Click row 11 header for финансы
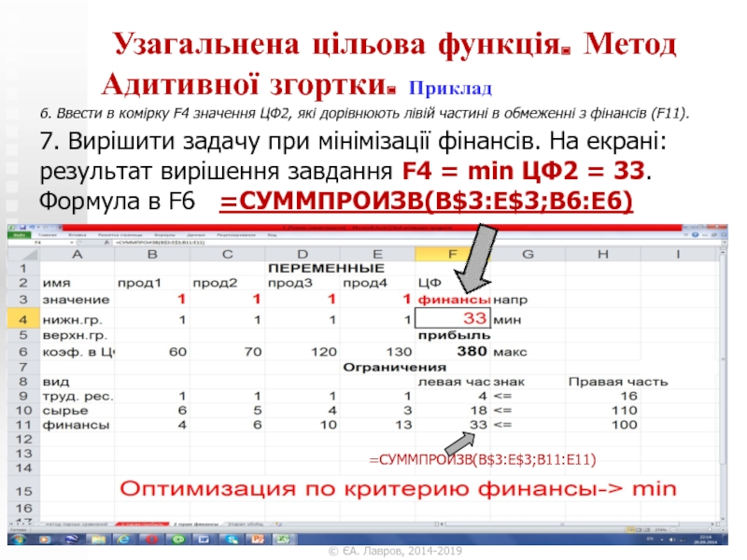747x560 pixels. (20, 423)
